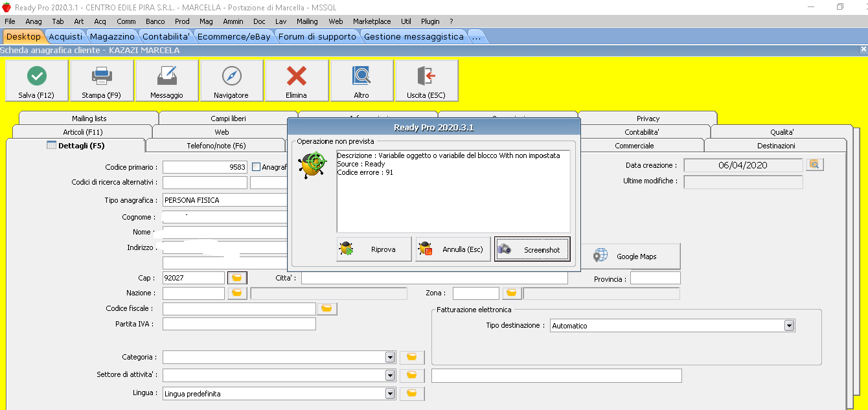Click the folder icon next to Nazione
The image size is (868, 410).
[x=237, y=293]
